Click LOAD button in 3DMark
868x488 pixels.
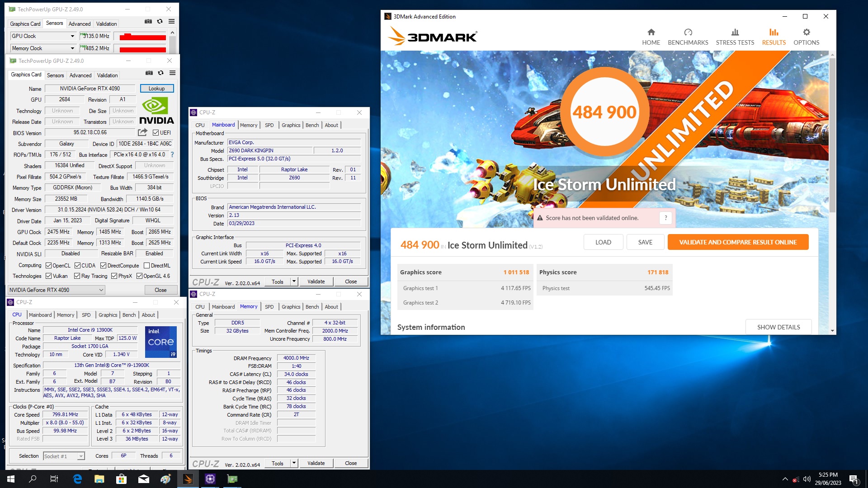point(603,242)
